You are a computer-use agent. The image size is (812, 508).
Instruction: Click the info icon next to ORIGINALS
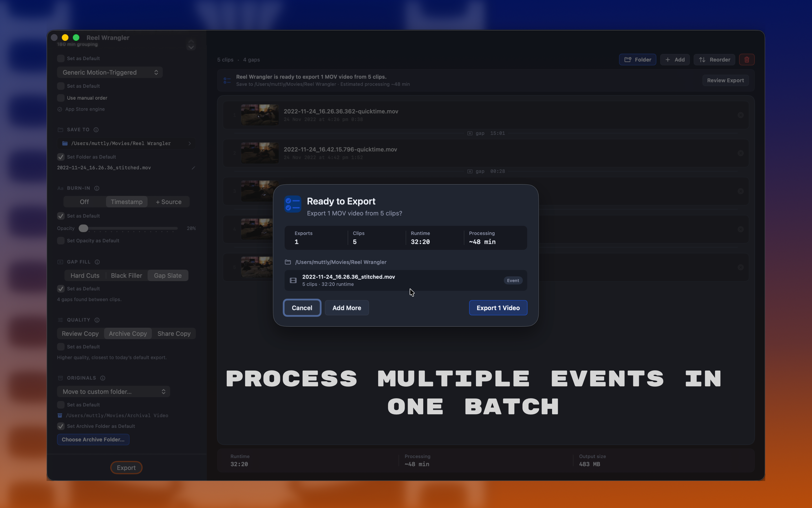coord(103,378)
